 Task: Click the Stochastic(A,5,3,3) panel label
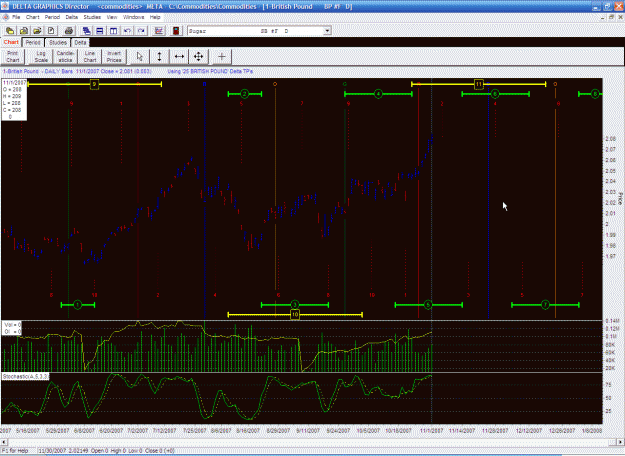pos(26,376)
